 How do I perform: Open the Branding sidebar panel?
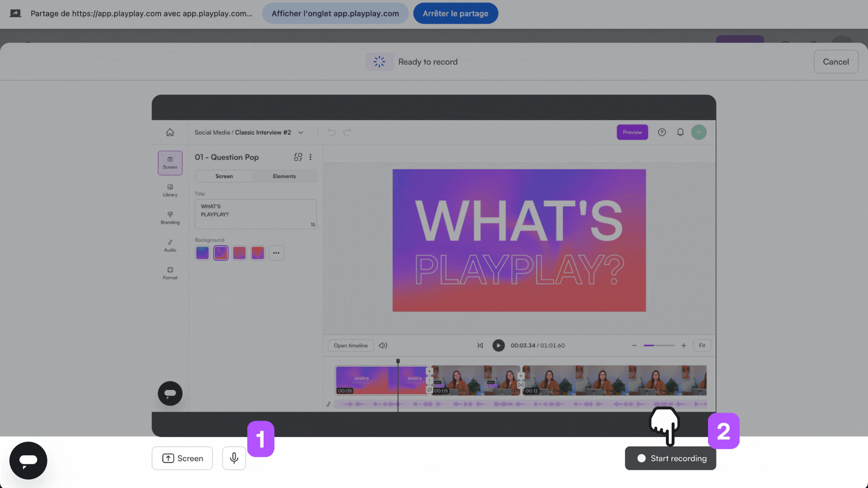coord(170,218)
